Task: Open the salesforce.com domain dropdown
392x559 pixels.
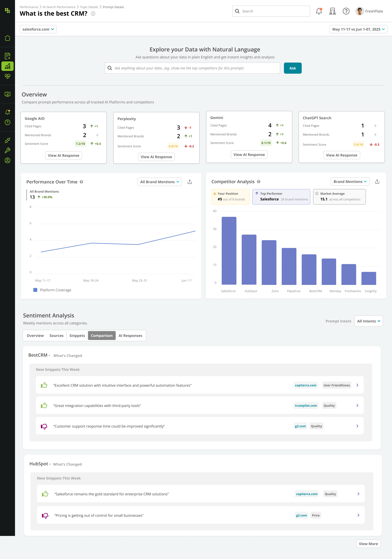Action: click(38, 29)
